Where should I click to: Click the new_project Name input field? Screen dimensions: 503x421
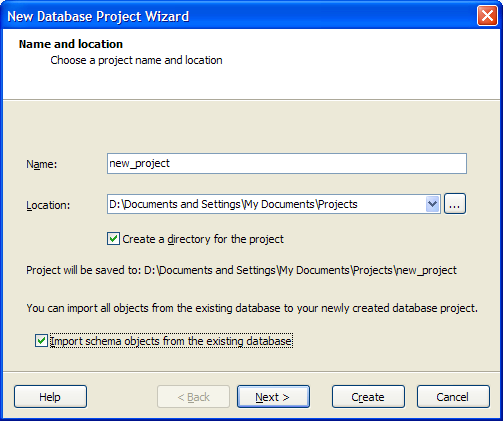click(x=287, y=163)
